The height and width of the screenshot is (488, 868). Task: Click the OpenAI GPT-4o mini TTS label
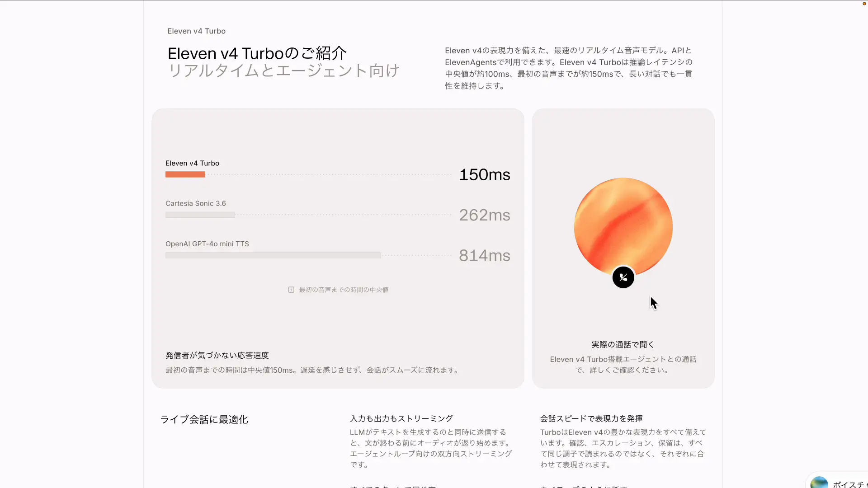point(207,244)
